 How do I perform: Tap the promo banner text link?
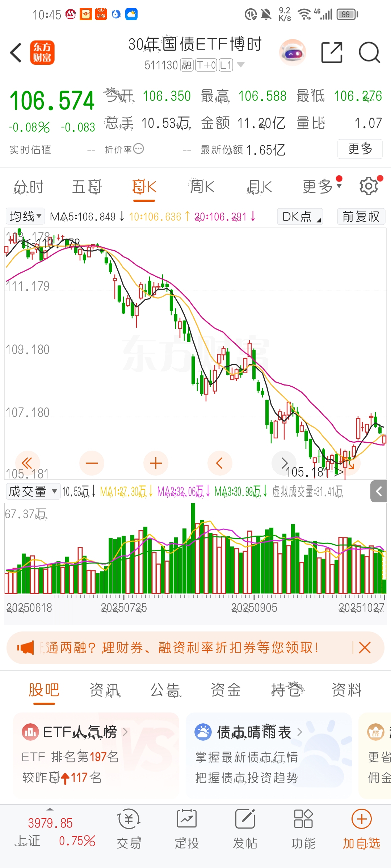pos(179,647)
